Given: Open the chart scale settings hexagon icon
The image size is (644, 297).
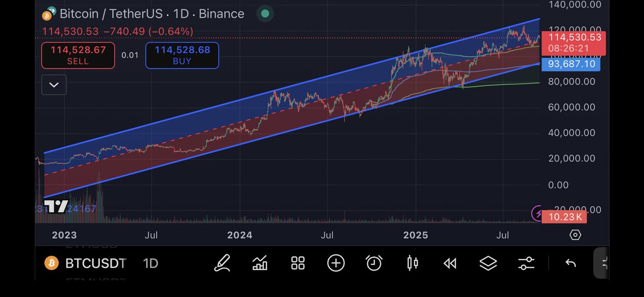Looking at the screenshot, I should tap(575, 235).
